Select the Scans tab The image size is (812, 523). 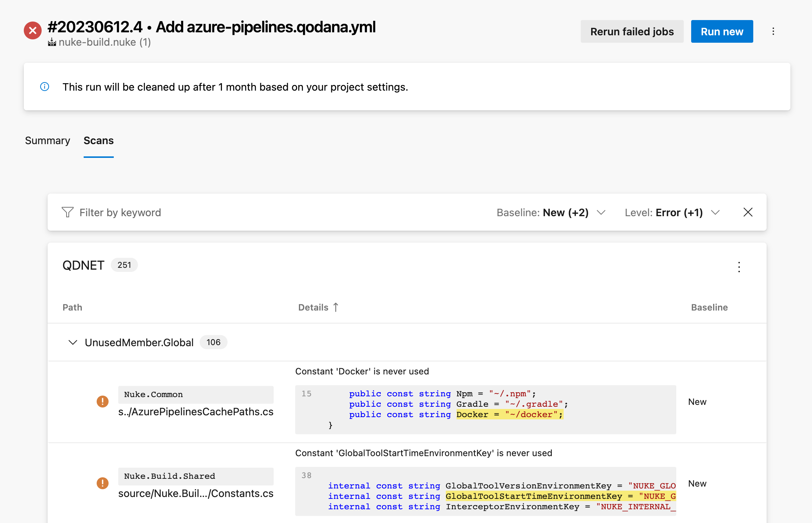tap(98, 141)
